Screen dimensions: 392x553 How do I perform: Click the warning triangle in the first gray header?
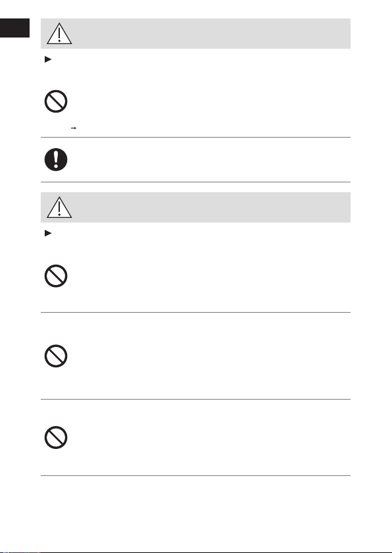coord(59,34)
